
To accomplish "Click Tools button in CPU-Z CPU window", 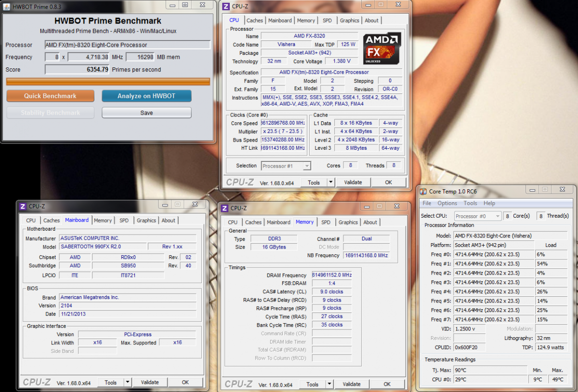I will point(314,183).
